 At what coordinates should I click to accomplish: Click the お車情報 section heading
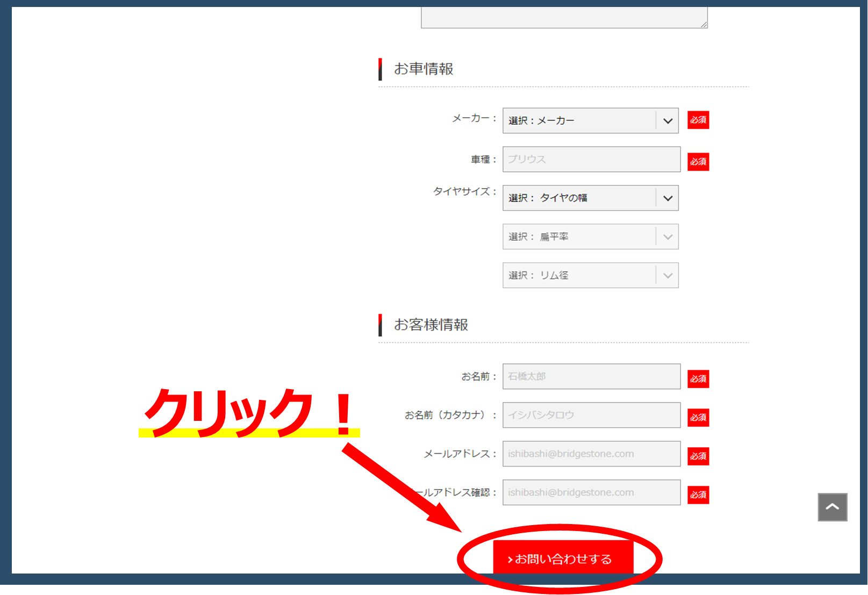424,69
